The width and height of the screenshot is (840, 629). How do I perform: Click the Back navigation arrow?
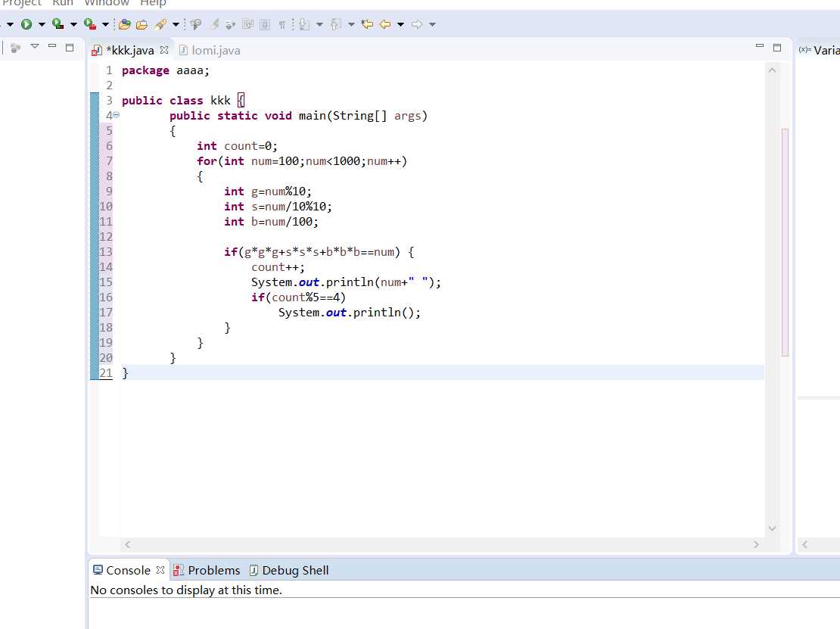pyautogui.click(x=384, y=24)
